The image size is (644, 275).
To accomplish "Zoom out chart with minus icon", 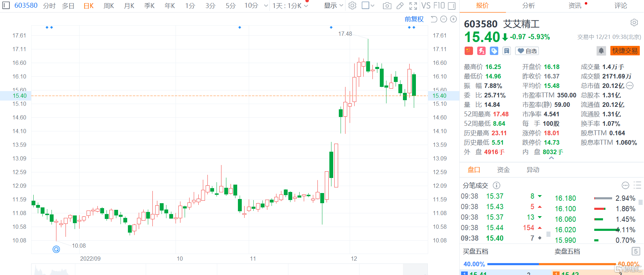I will coord(444,19).
